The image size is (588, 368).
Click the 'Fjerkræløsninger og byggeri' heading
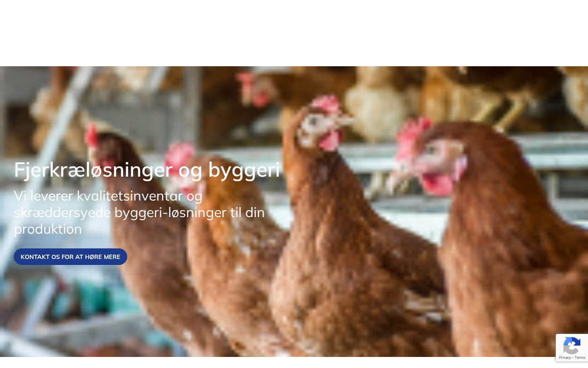tap(147, 169)
